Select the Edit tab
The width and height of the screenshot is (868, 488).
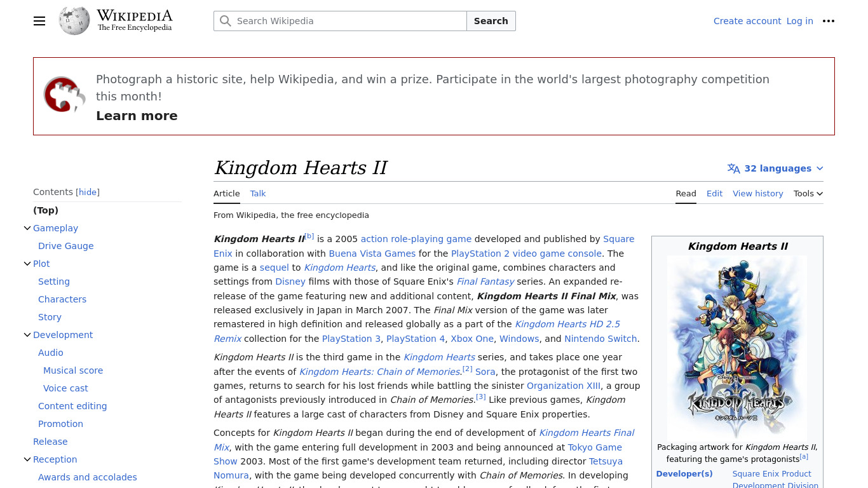pos(714,194)
